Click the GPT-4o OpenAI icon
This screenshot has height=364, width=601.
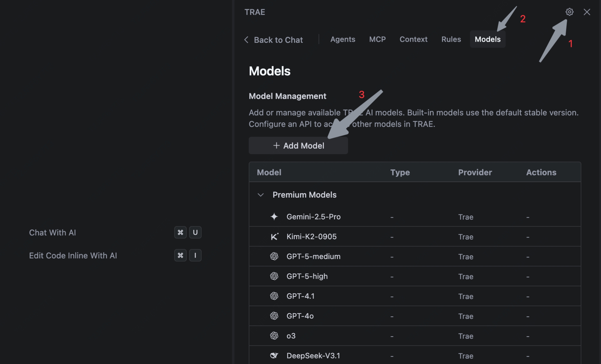[x=274, y=316]
